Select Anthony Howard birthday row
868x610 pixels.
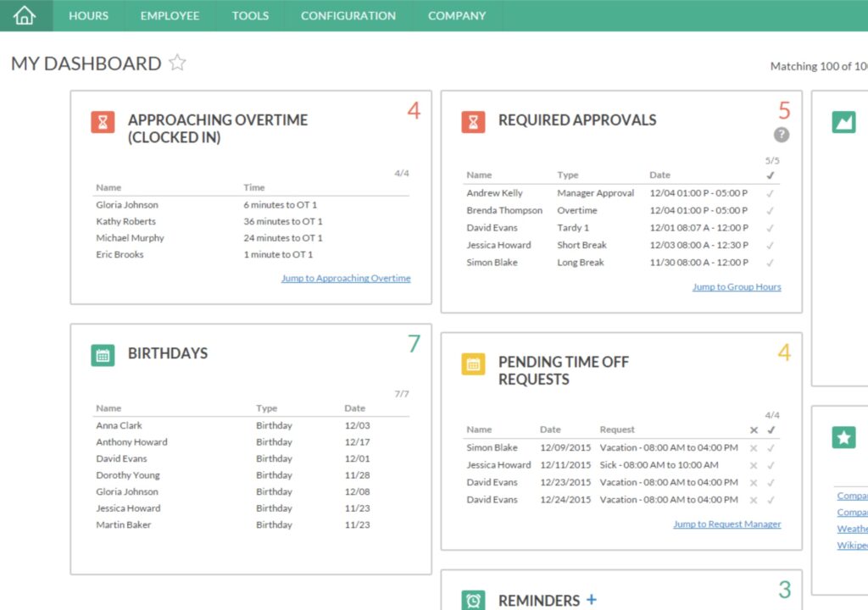(251, 442)
